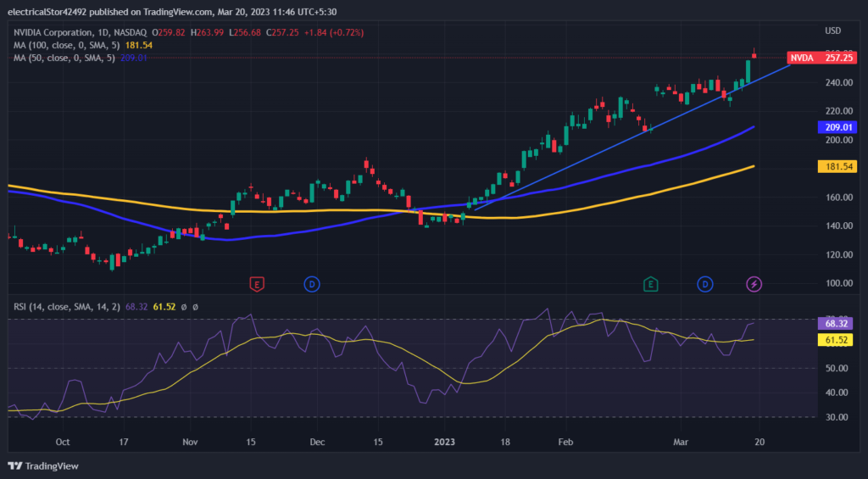Click the 30.00 RSI axis label
Image resolution: width=868 pixels, height=479 pixels.
tap(838, 417)
